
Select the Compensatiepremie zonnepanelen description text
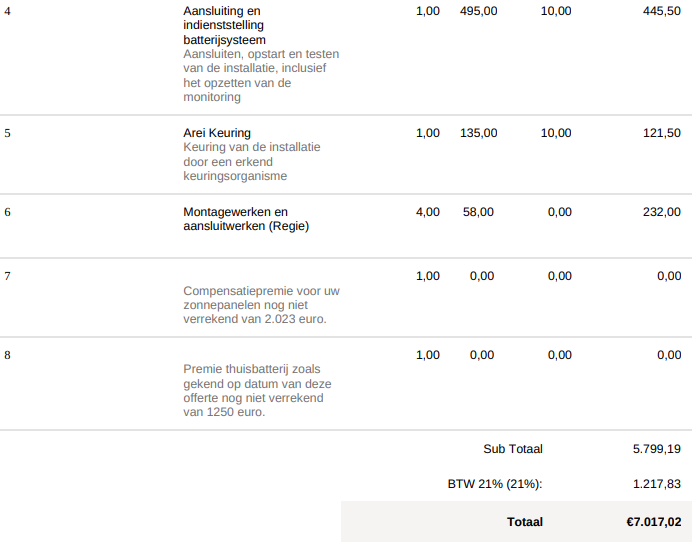[261, 305]
